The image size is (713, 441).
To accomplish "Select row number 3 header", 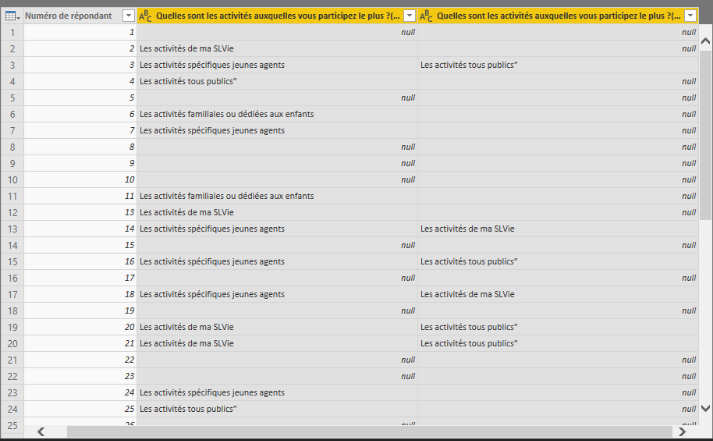I will (x=12, y=65).
